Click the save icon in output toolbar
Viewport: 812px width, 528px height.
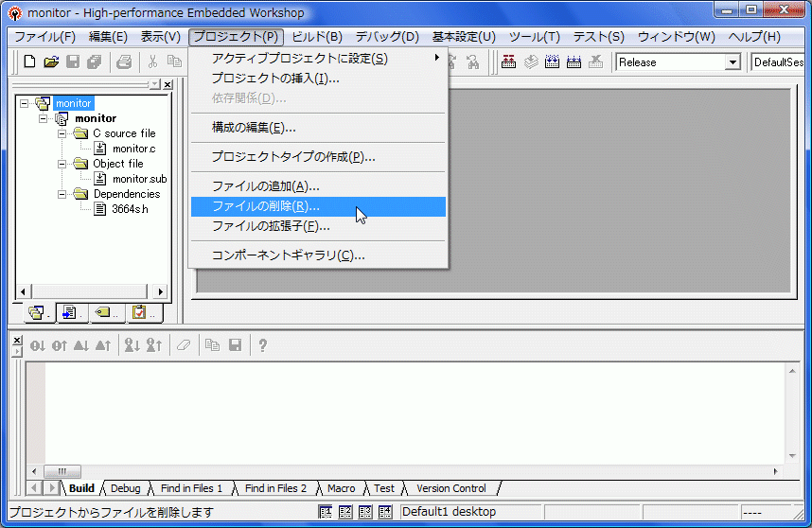pos(235,345)
